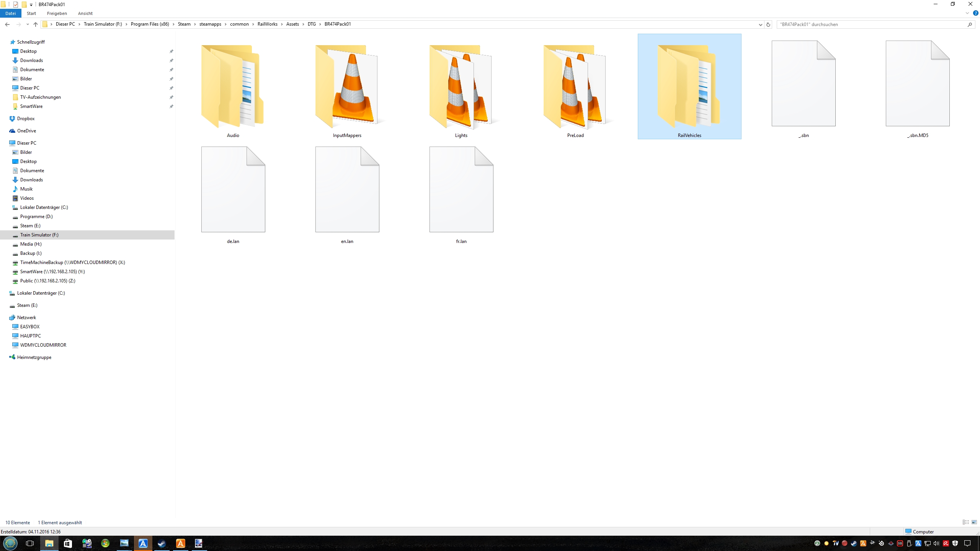Click the BR474Pack01 search field
Viewport: 980px width, 551px height.
869,24
